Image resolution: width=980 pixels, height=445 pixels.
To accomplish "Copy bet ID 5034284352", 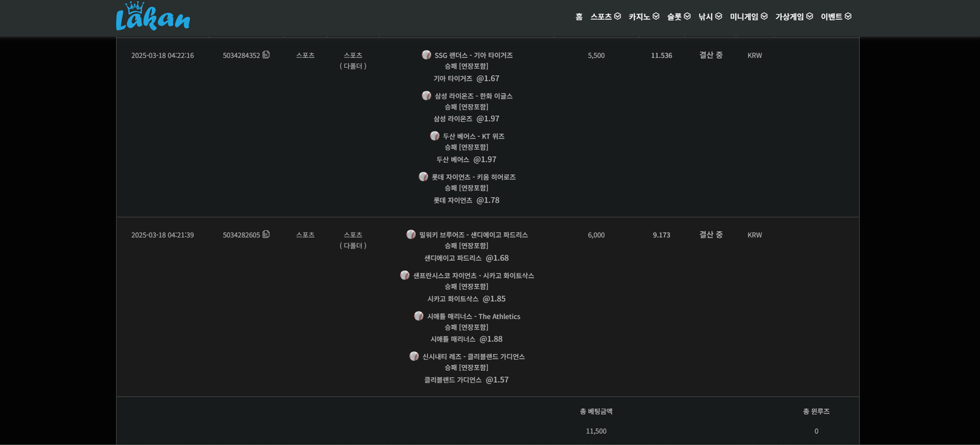I will pos(266,54).
